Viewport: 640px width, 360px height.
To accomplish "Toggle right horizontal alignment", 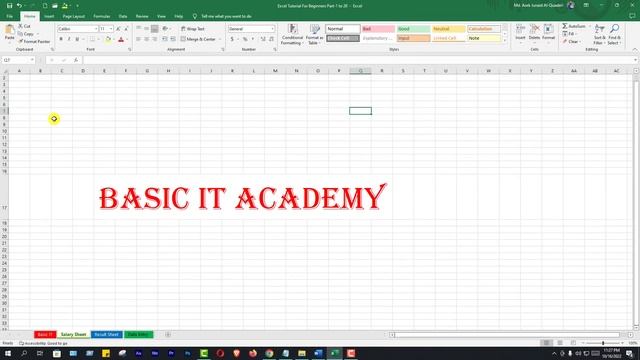I will 155,39.
